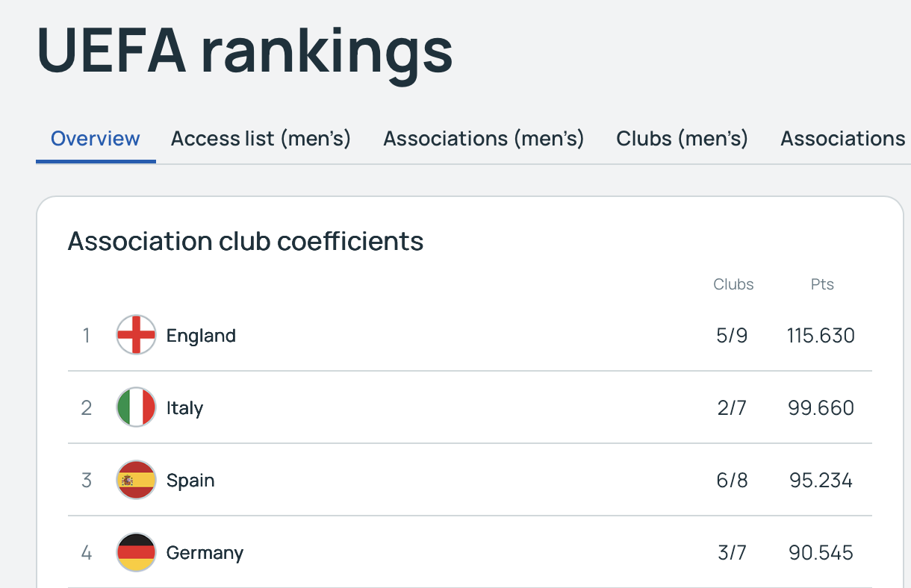The height and width of the screenshot is (588, 911).
Task: Switch to Access list (men's) tab
Action: click(261, 139)
